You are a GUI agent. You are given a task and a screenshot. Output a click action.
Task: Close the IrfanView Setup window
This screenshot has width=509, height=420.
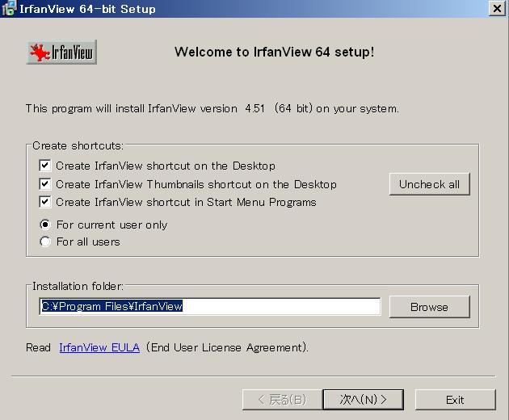click(496, 9)
